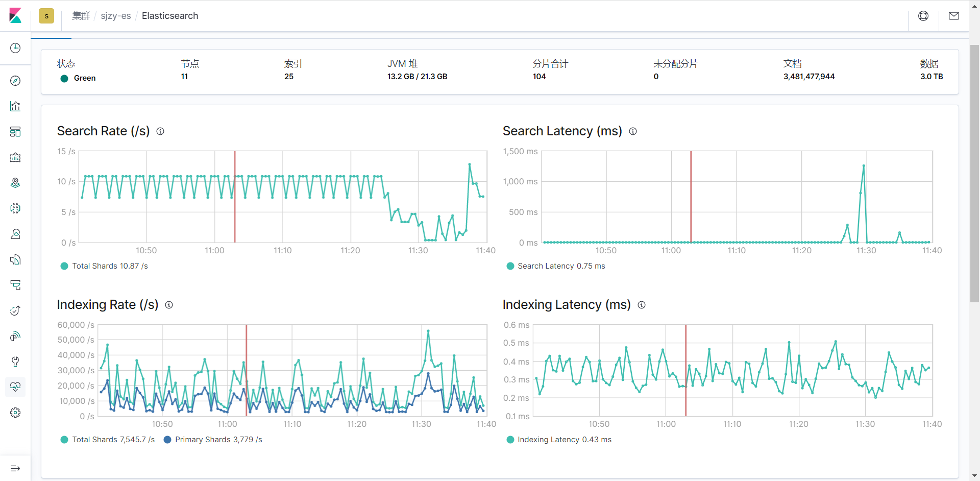
Task: Open the Machine Learning app
Action: pos(15,208)
